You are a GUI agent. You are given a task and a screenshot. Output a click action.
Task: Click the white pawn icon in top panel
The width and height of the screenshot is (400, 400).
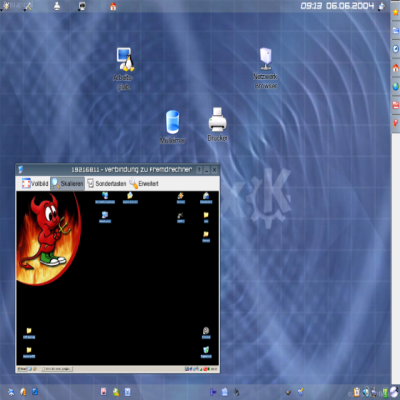[x=57, y=6]
